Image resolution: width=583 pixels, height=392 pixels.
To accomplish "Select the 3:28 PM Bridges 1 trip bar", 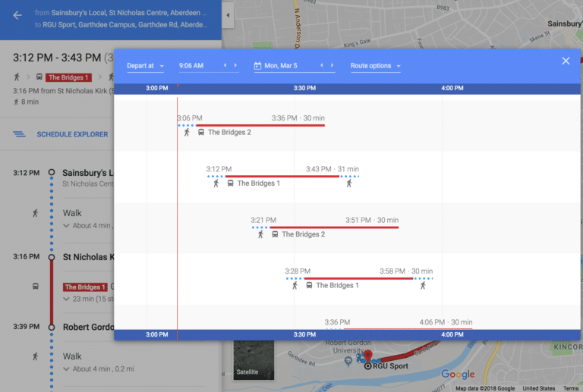I will click(x=359, y=278).
